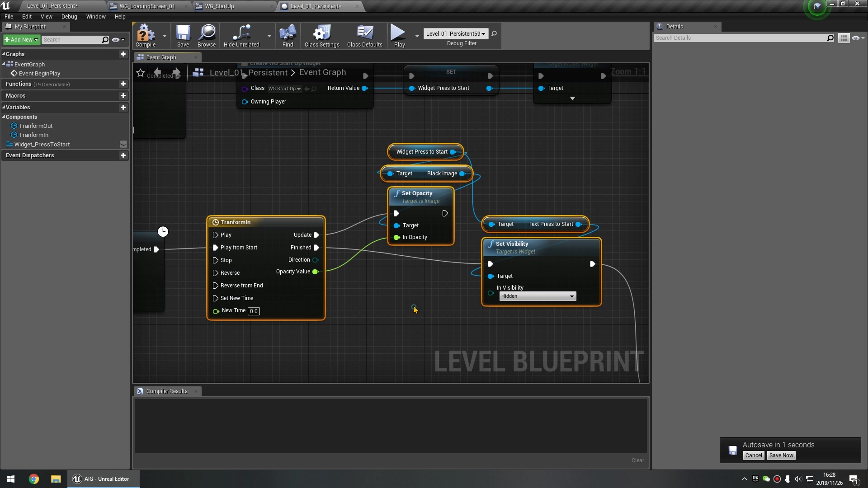Viewport: 868px width, 488px height.
Task: Toggle the Details panel view options eye
Action: 856,38
